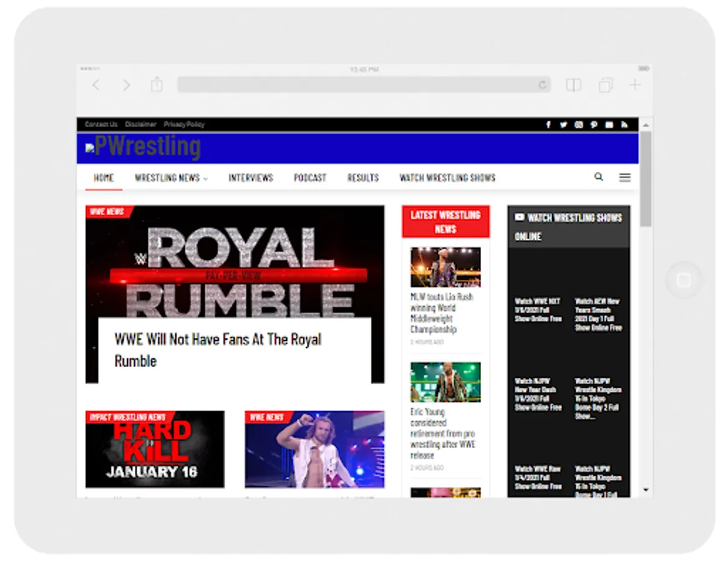Viewport: 728px width, 561px height.
Task: Select the Home menu item
Action: tap(104, 178)
